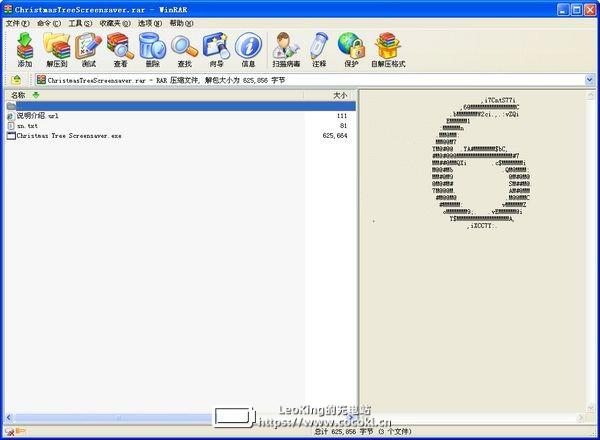Expand the address bar dropdown arrow
This screenshot has width=600, height=440.
point(589,80)
